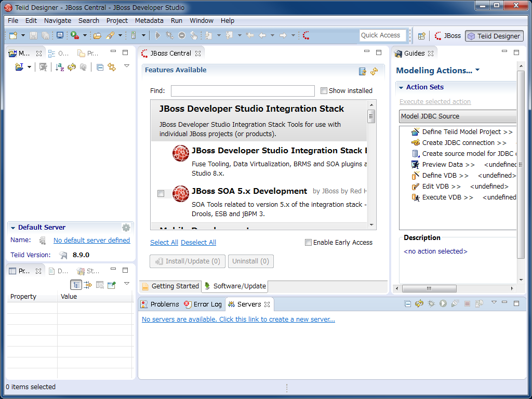Click the features list vertical scrollbar thumb
This screenshot has height=399, width=532.
(371, 116)
